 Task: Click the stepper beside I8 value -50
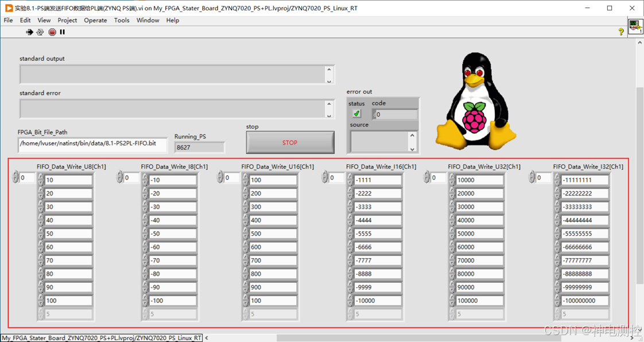coord(145,233)
